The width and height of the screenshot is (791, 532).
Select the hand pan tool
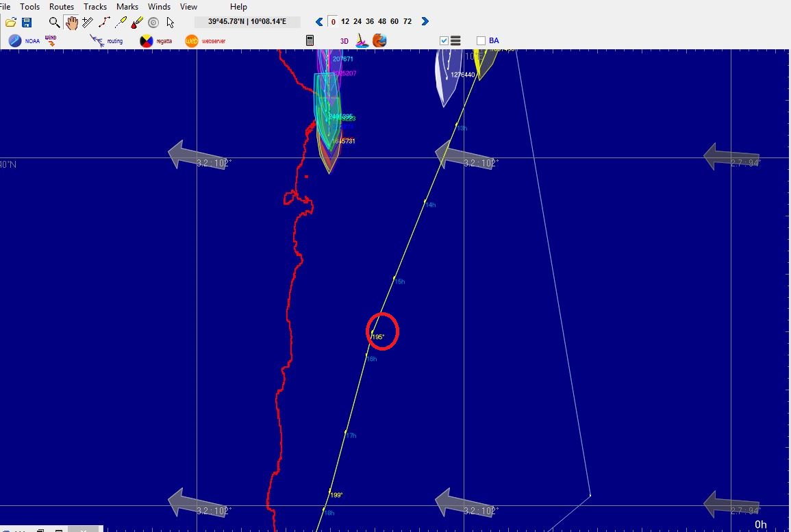71,23
